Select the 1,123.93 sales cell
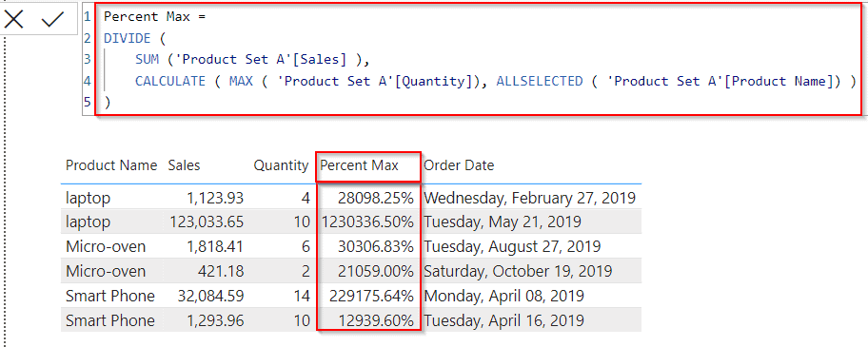Screen dimensions: 868x347 click(x=214, y=198)
